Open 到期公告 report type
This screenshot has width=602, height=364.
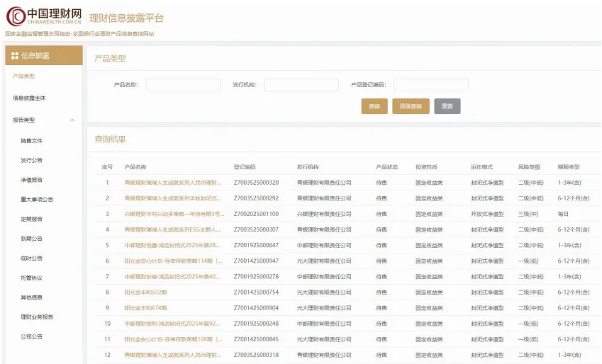point(31,238)
